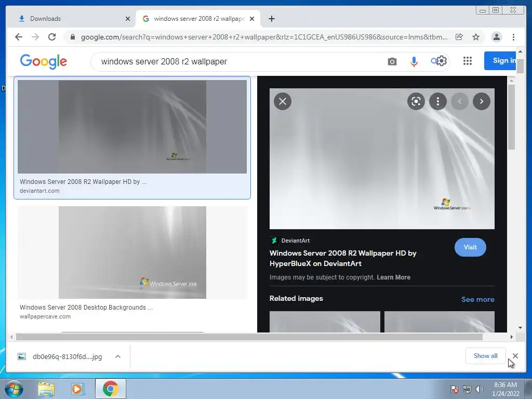This screenshot has width=532, height=399.
Task: Show all downloads
Action: tap(486, 356)
